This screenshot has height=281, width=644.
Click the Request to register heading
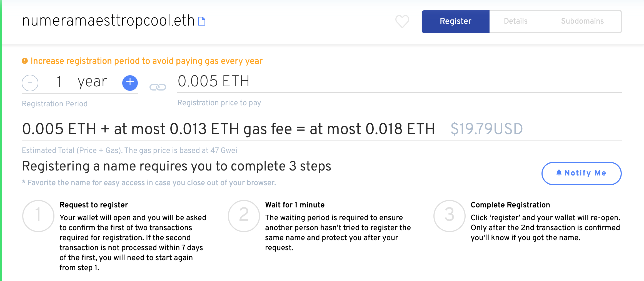point(94,205)
